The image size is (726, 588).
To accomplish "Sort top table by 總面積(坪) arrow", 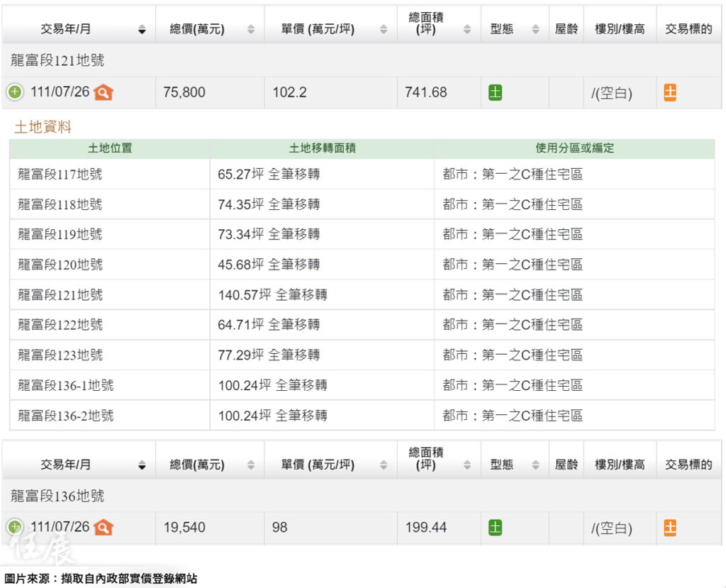I will coord(467,30).
